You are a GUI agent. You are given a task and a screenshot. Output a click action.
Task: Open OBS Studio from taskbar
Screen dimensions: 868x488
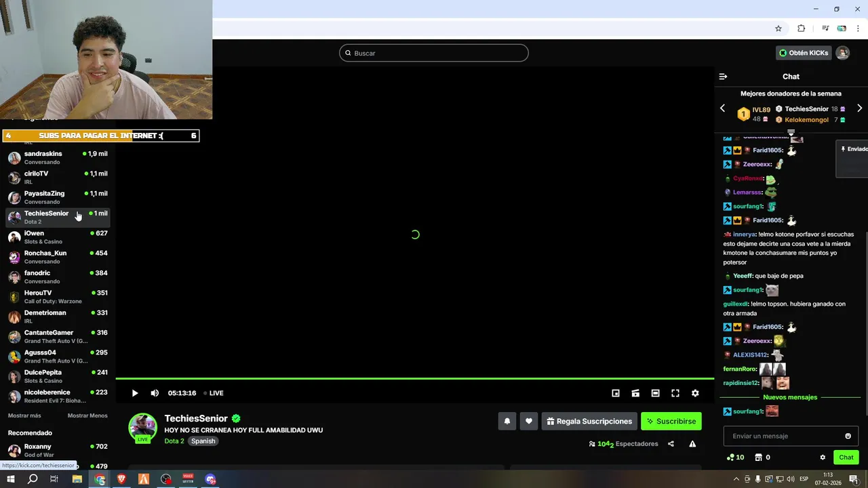[x=166, y=479]
